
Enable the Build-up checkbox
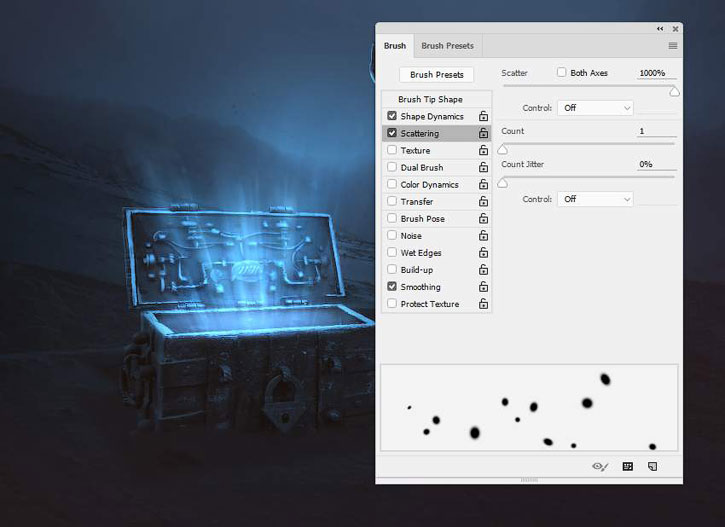(x=392, y=269)
